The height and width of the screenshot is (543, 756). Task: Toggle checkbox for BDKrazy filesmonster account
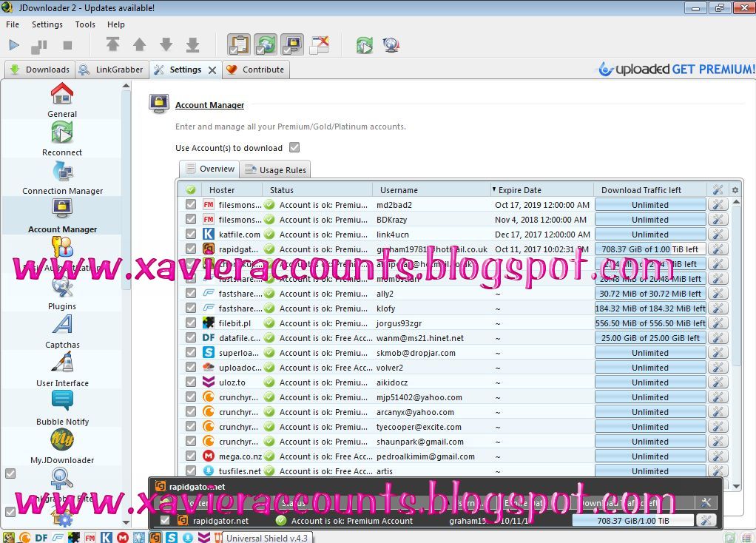(191, 220)
